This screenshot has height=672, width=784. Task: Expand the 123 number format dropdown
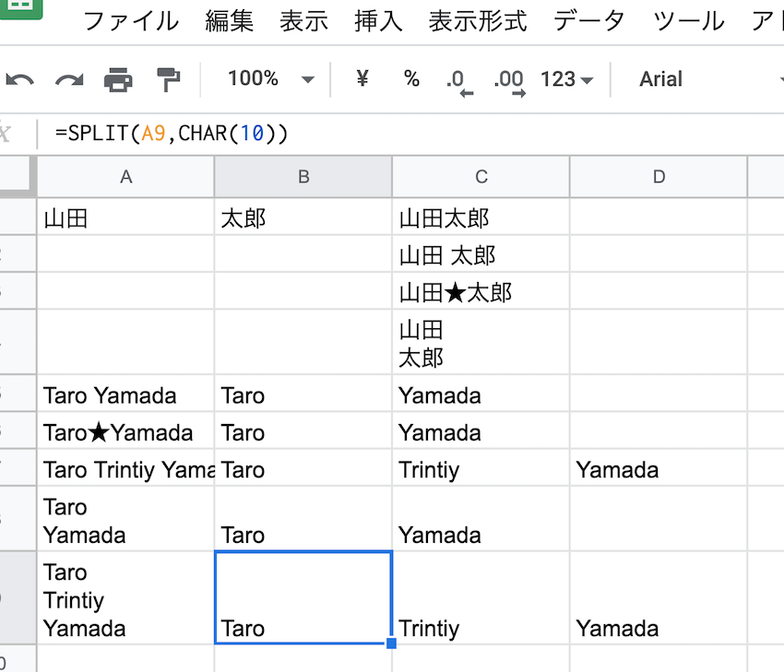coord(566,79)
